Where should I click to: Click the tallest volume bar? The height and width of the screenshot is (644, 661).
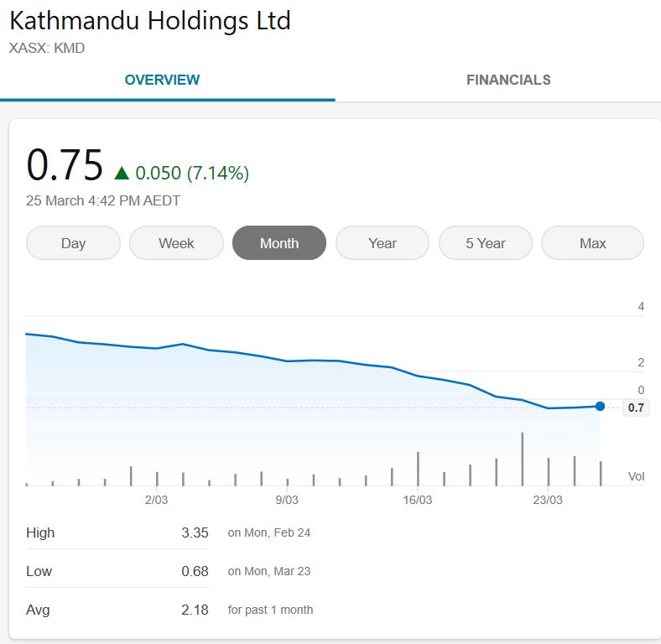[523, 459]
